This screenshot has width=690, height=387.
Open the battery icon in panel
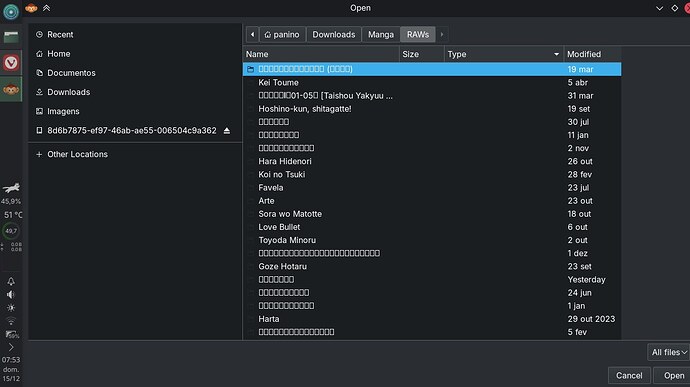click(x=12, y=335)
